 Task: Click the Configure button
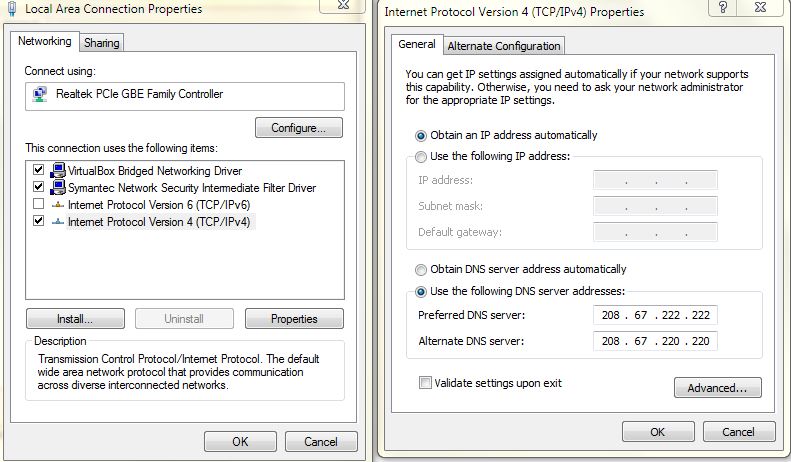(298, 128)
